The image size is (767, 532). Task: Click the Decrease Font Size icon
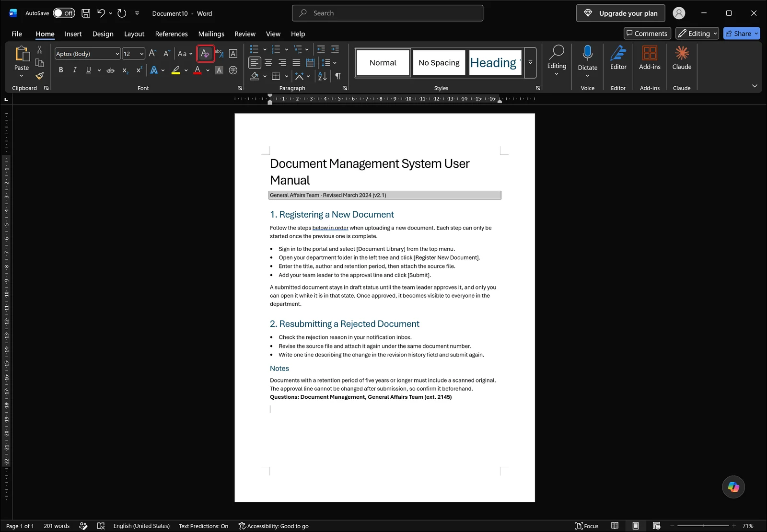(x=166, y=54)
